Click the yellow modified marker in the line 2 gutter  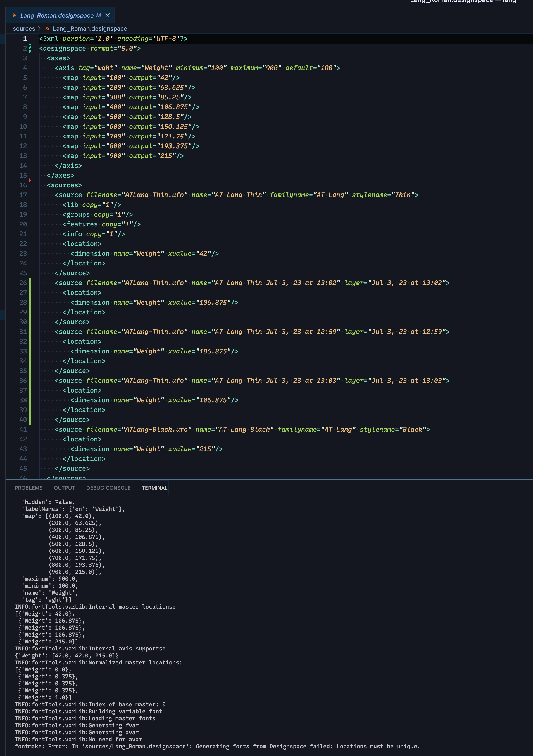[30, 48]
